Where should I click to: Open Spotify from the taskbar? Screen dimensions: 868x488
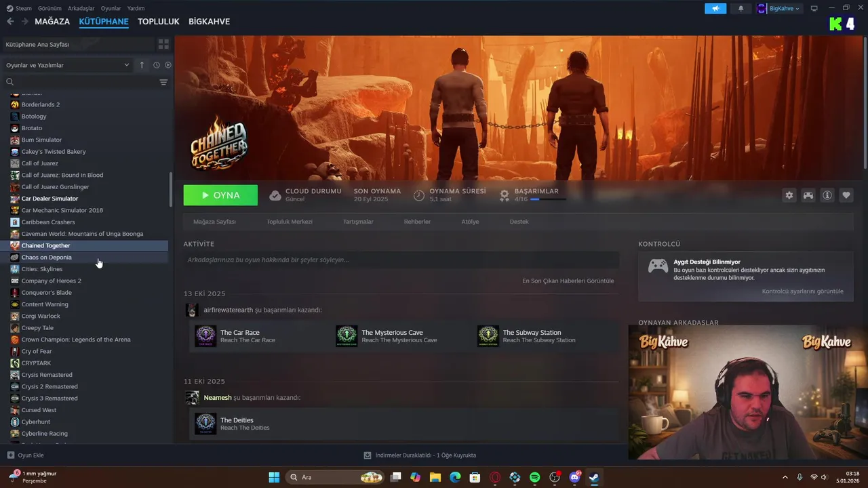534,477
